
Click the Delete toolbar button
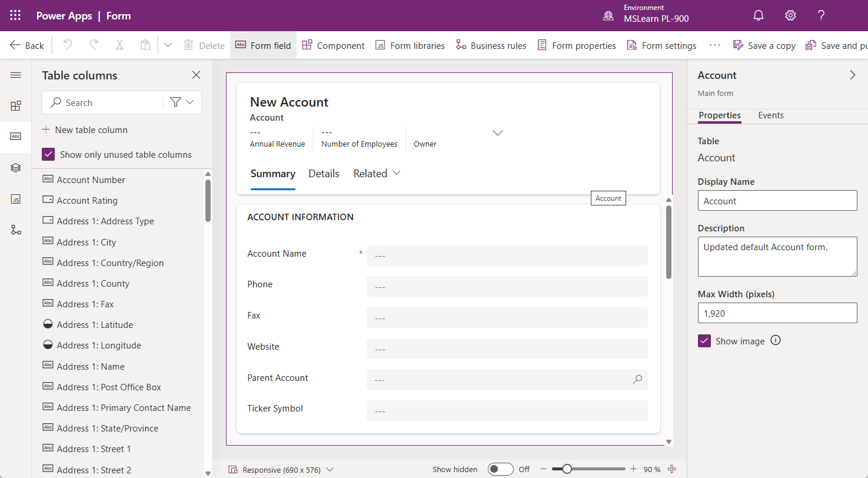(x=204, y=45)
